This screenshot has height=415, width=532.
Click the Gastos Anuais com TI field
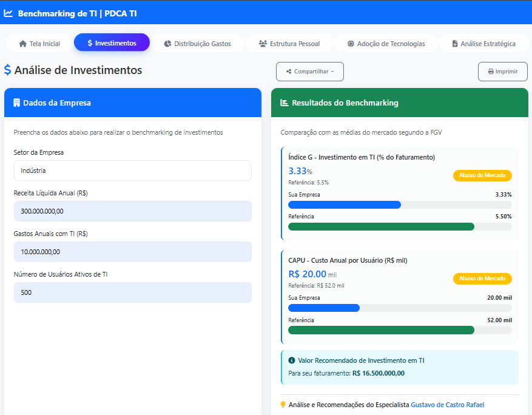tap(133, 252)
